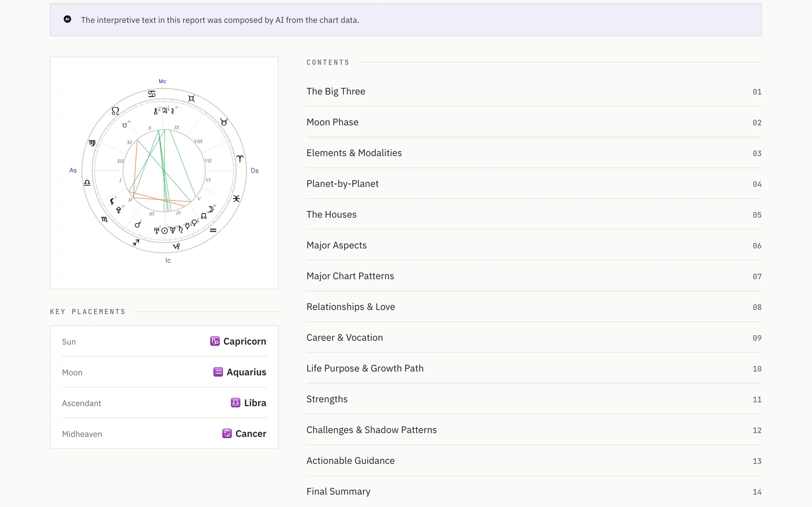Open Actionable Guidance section
The height and width of the screenshot is (507, 812).
click(x=534, y=461)
